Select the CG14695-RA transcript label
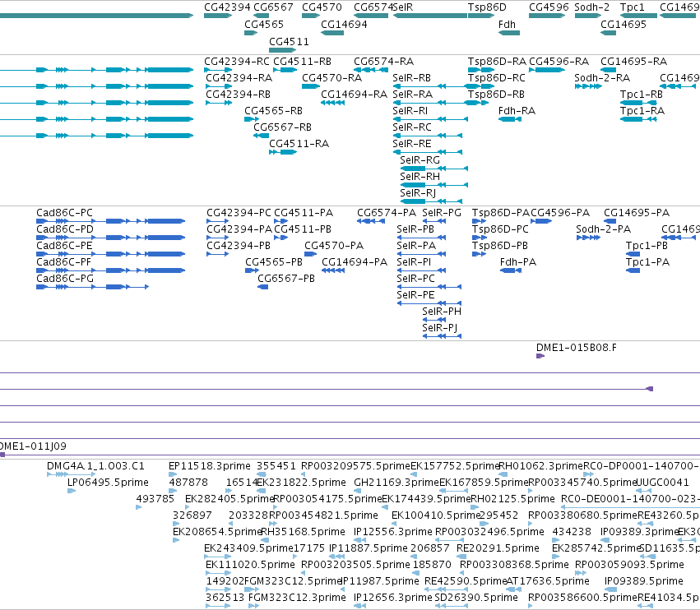700x610 pixels. click(633, 61)
